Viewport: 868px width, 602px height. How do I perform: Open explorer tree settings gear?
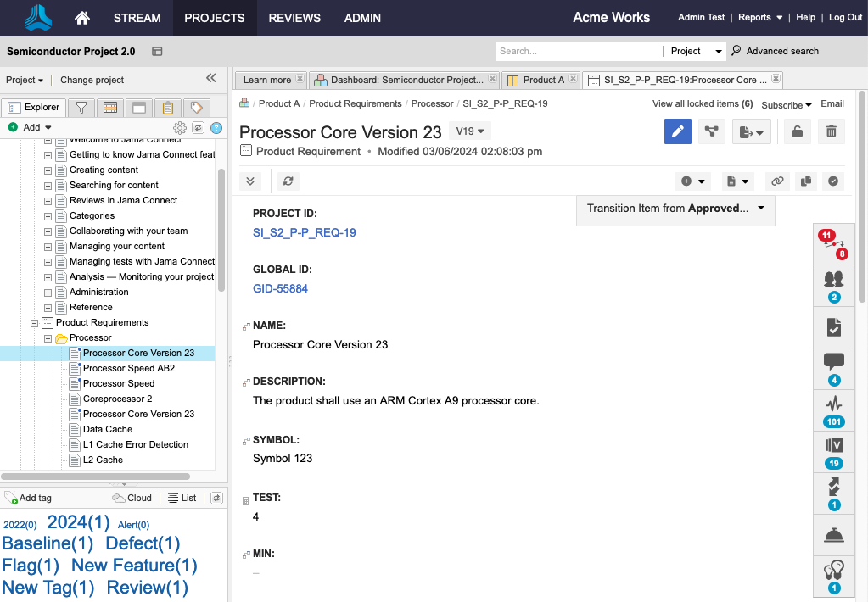point(180,128)
